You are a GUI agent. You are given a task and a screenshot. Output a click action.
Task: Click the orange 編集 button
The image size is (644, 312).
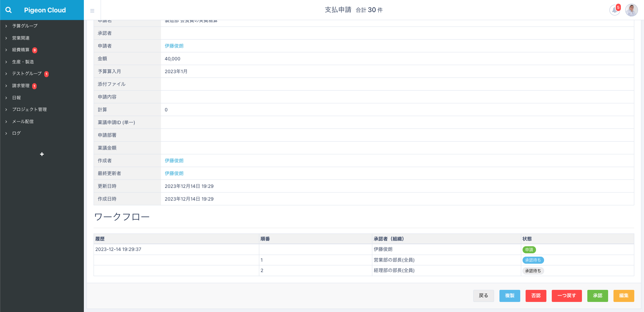click(624, 296)
